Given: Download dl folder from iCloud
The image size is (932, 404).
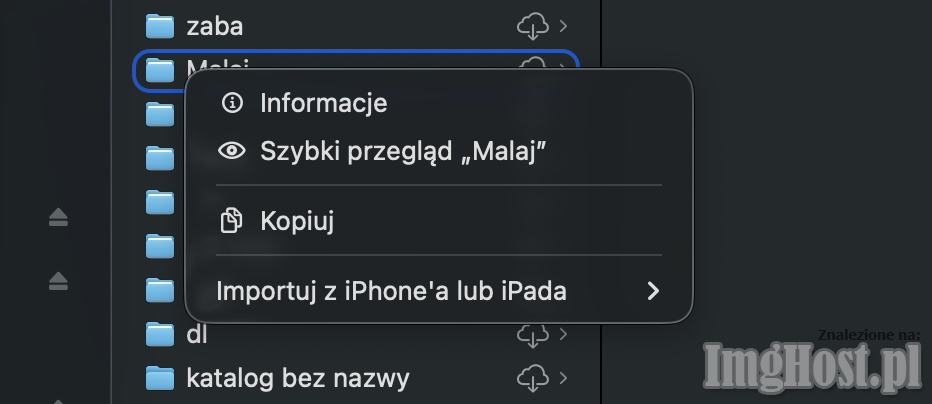Looking at the screenshot, I should point(532,334).
